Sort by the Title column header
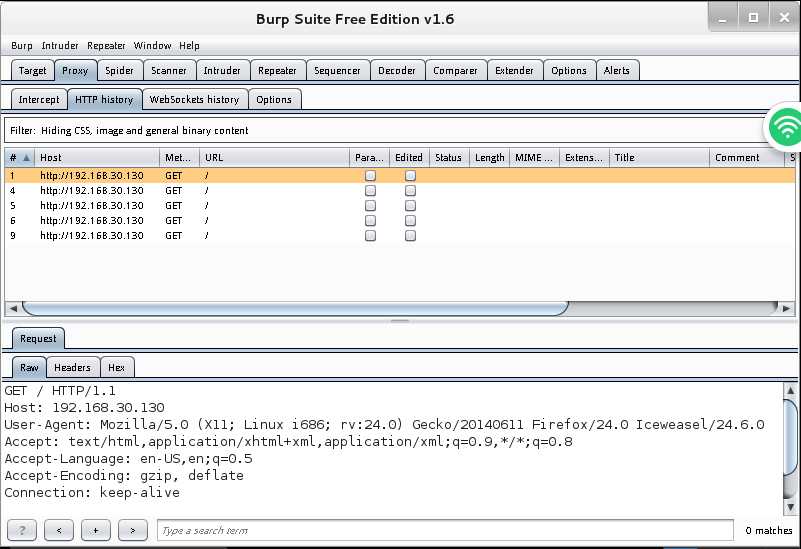This screenshot has height=549, width=801. pyautogui.click(x=659, y=157)
